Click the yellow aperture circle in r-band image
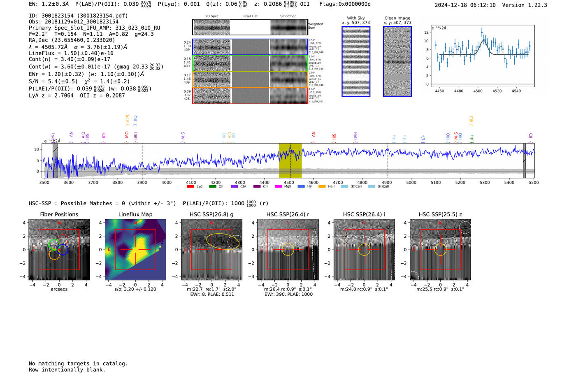Screen dimensions: 576x392 coord(288,249)
